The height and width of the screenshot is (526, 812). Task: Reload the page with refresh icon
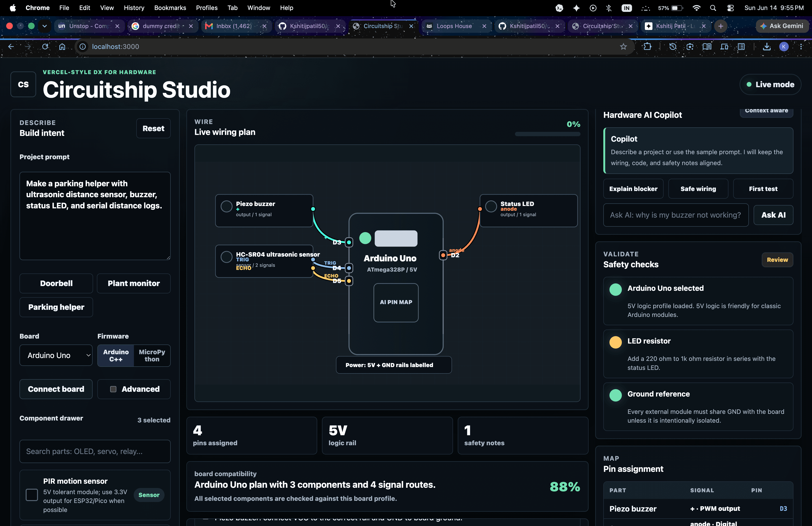click(45, 46)
